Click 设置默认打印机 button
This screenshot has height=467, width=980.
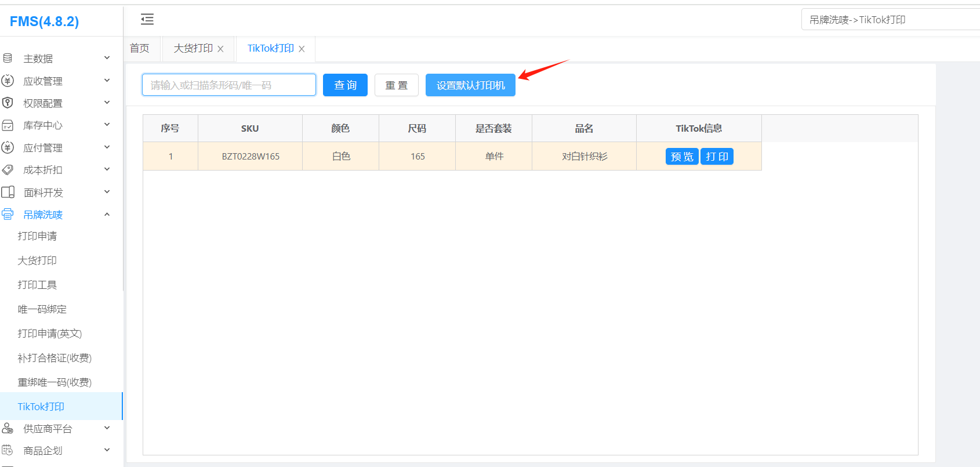point(470,85)
